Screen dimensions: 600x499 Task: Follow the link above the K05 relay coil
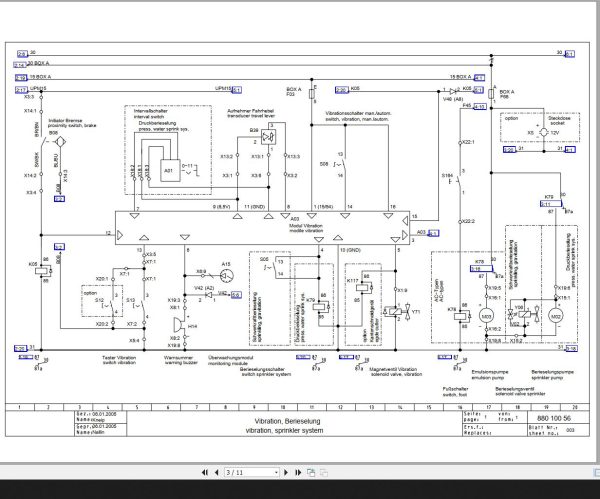(59, 247)
